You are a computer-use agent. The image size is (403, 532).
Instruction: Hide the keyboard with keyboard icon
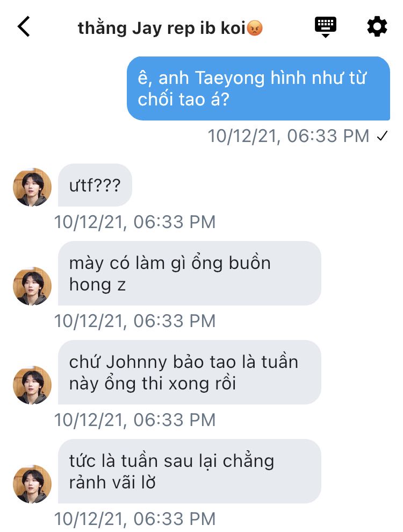pyautogui.click(x=326, y=27)
